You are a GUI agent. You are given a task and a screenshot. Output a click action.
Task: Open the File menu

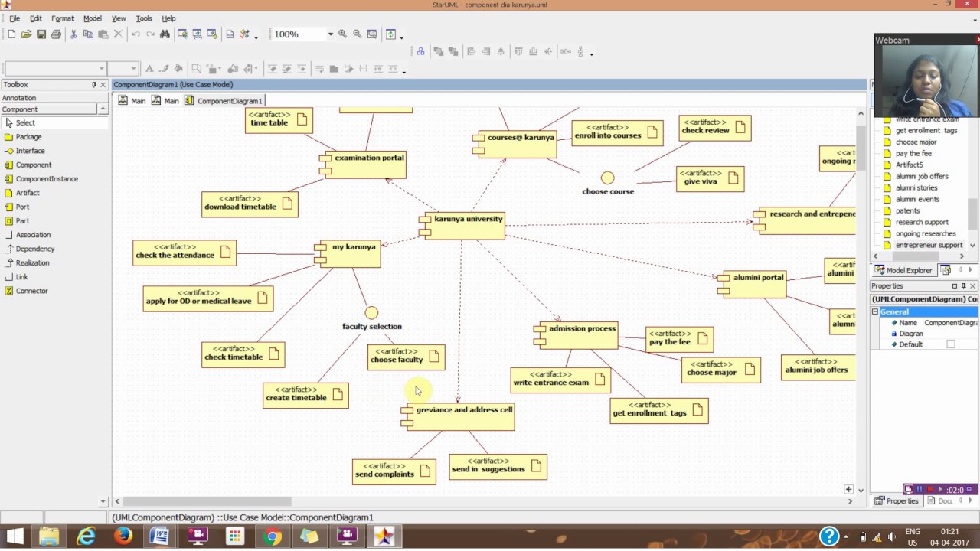15,18
